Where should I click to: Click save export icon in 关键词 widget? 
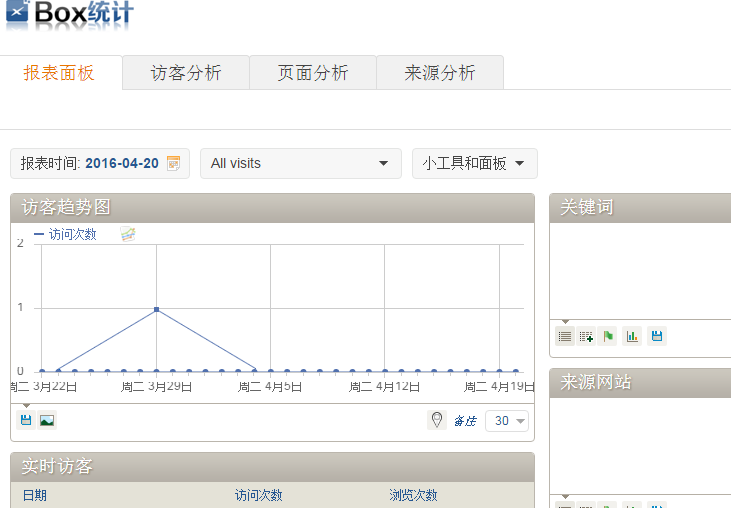coord(656,336)
